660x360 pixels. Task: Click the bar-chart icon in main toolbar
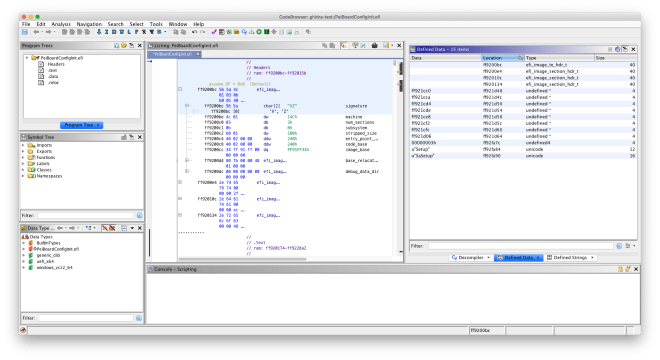(x=251, y=32)
